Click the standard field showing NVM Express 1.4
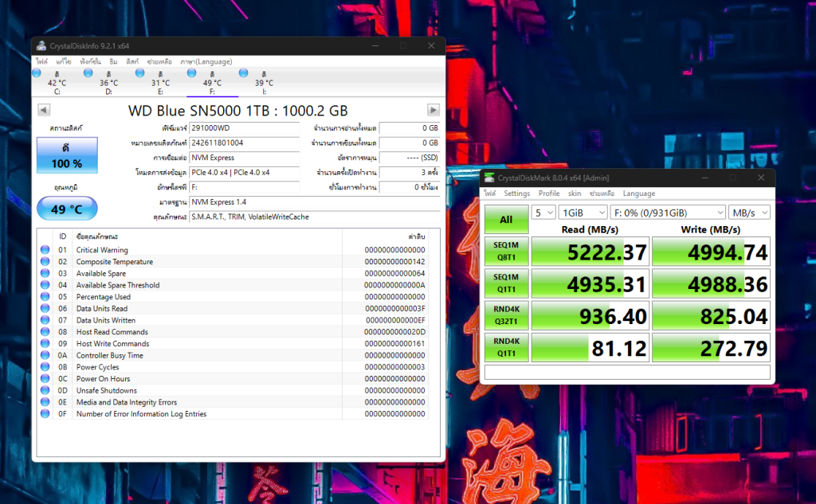The image size is (816, 504). click(314, 201)
